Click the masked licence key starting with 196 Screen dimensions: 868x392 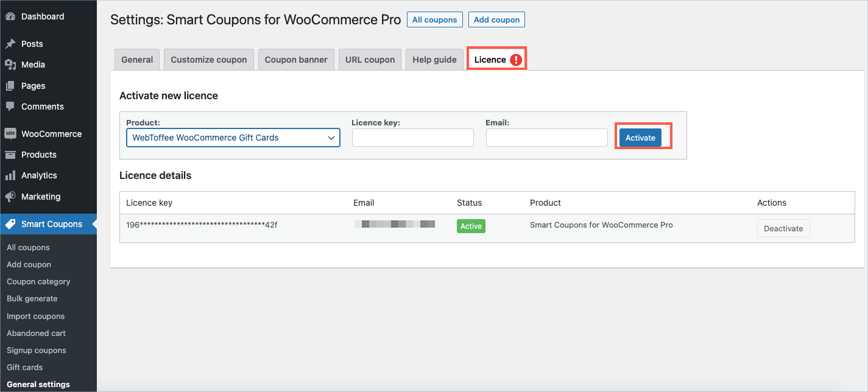tap(202, 225)
